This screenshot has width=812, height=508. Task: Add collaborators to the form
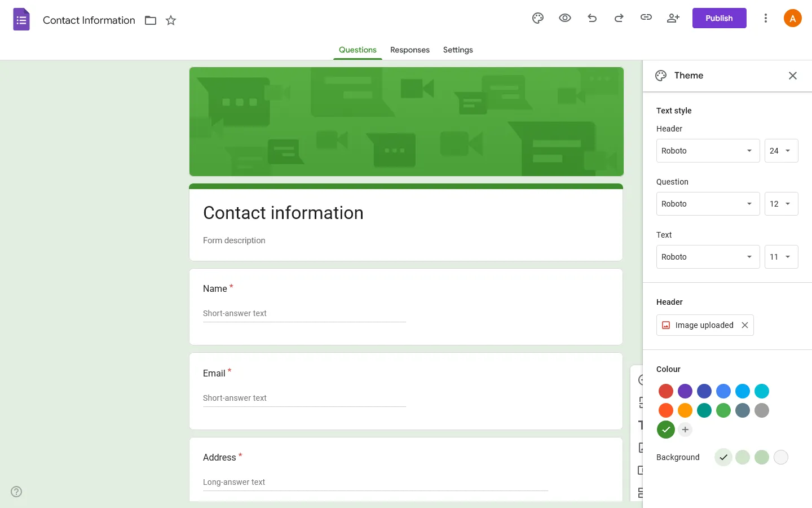click(x=673, y=18)
